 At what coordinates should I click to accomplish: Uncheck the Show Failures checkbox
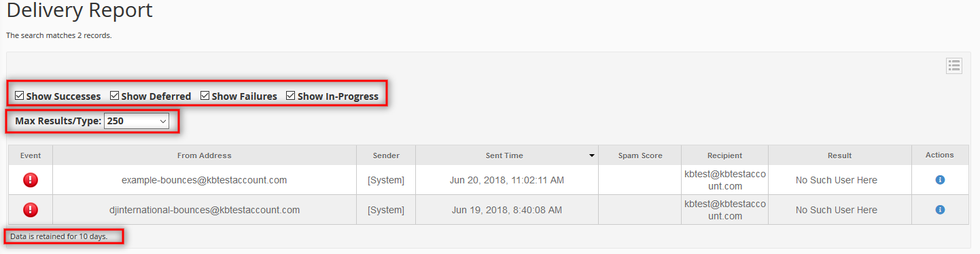pos(205,96)
